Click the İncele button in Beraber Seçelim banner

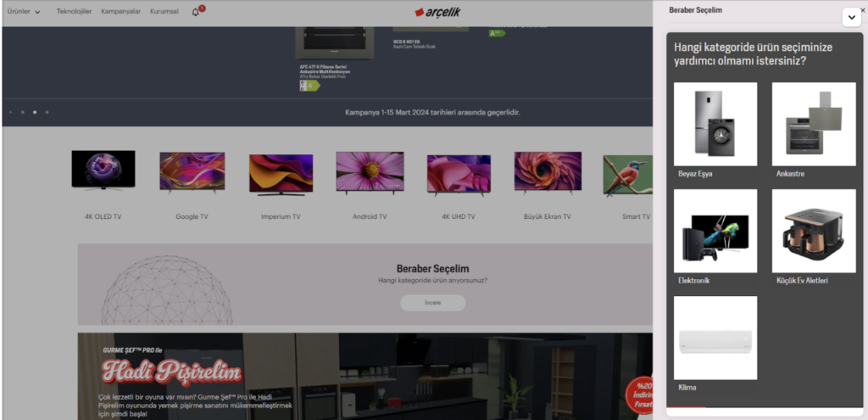(433, 303)
